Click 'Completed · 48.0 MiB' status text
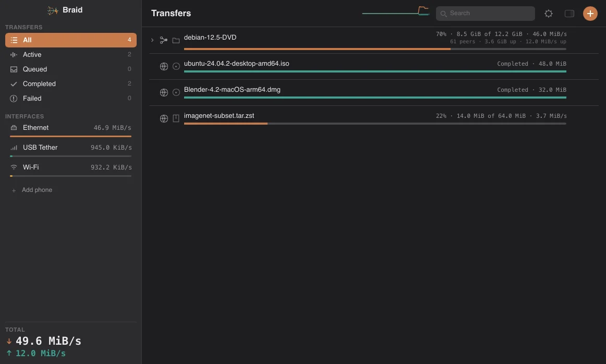606x364 pixels. pos(531,64)
